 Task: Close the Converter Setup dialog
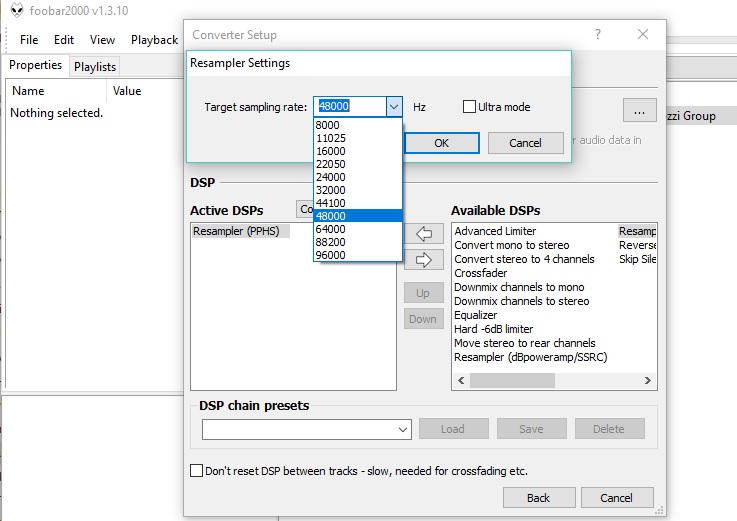point(643,34)
